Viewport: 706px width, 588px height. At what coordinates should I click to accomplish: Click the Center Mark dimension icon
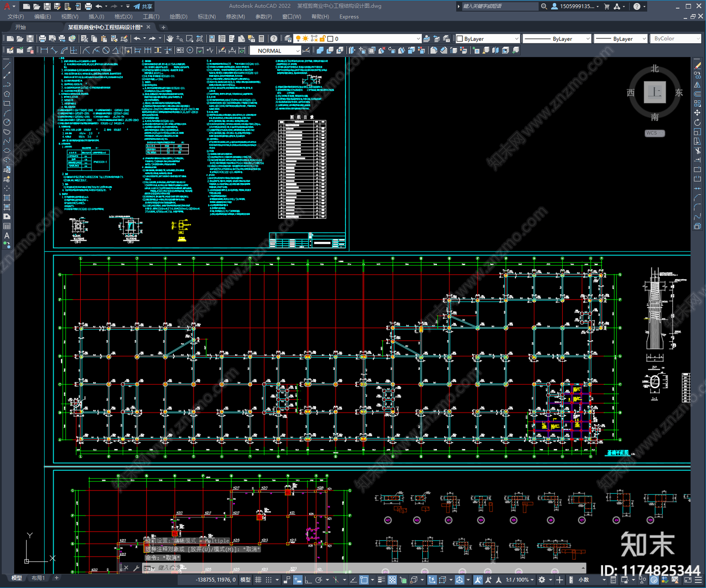coord(190,50)
